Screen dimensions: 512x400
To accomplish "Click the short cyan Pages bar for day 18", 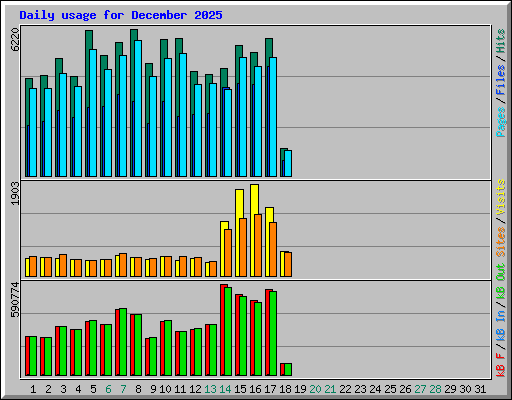I will pos(288,163).
